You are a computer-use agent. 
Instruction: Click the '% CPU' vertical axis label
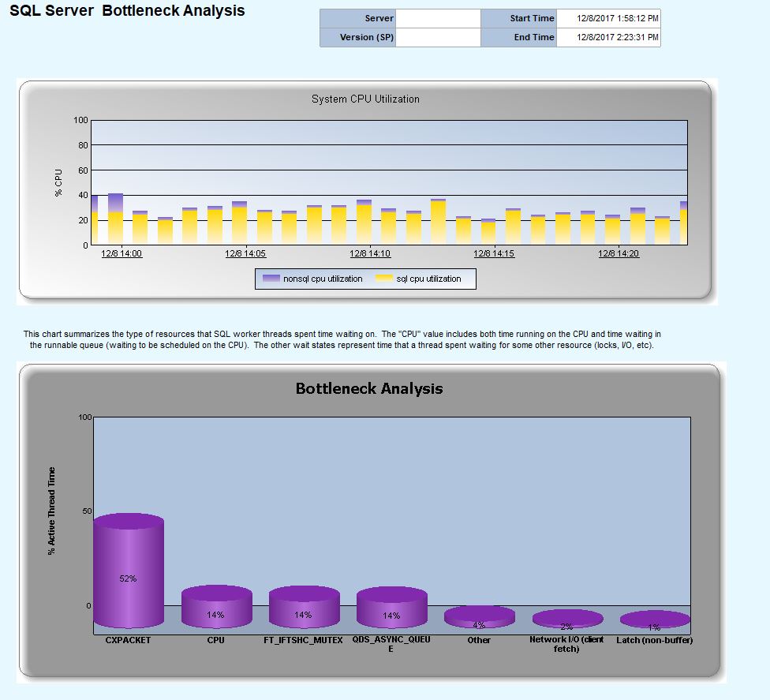pos(58,183)
